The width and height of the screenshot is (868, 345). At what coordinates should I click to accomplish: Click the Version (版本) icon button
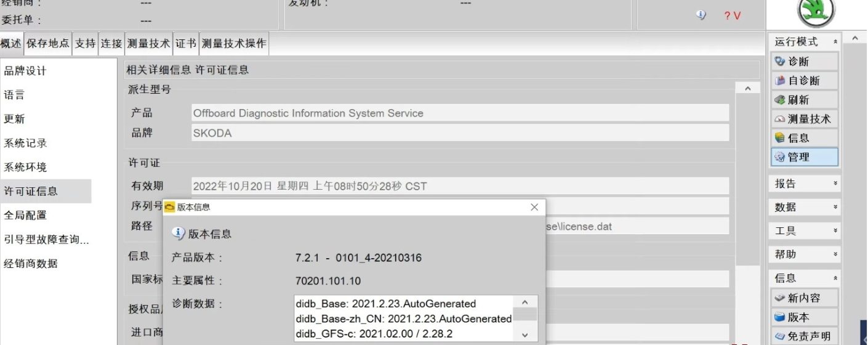(803, 317)
